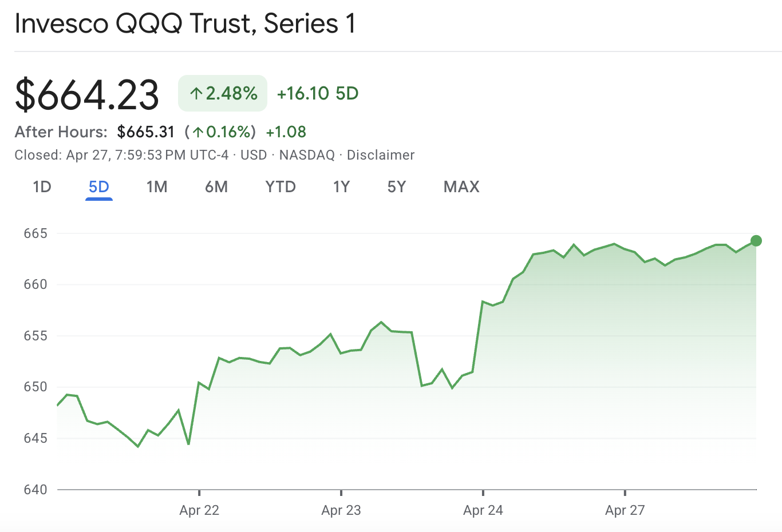Open the MAX historical chart
The image size is (782, 532).
461,186
